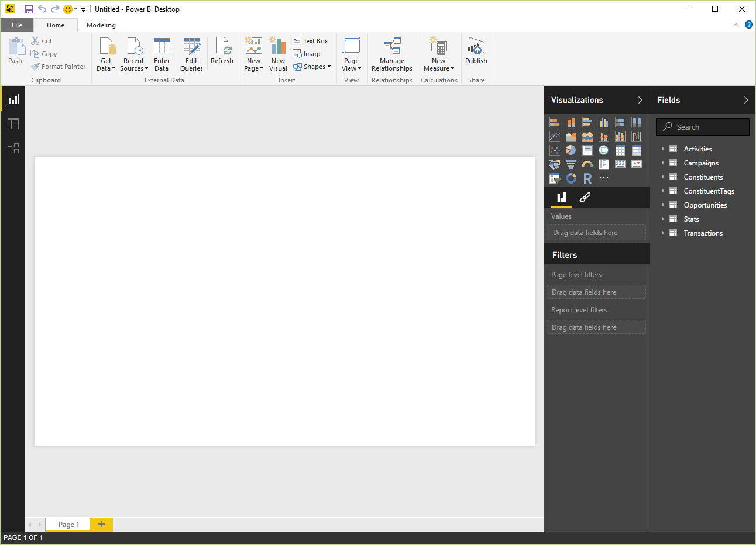Select the scatter chart visualization

tap(555, 150)
